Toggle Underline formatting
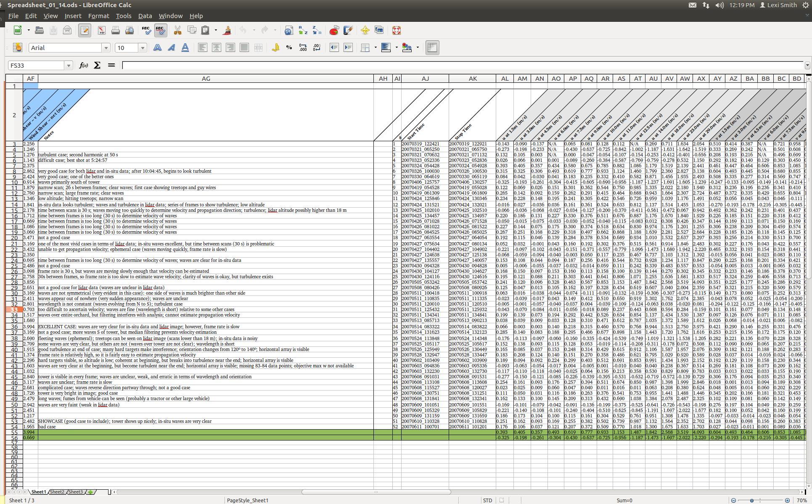The height and width of the screenshot is (504, 812). (x=185, y=47)
